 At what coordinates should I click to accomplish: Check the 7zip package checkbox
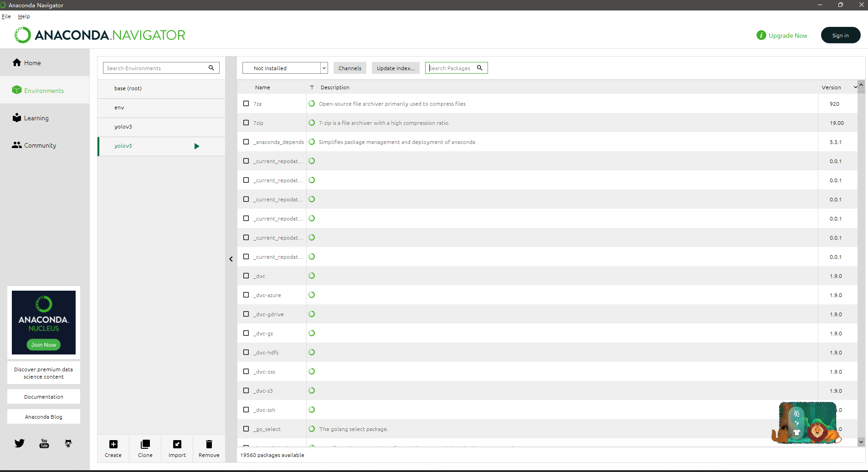pyautogui.click(x=246, y=123)
